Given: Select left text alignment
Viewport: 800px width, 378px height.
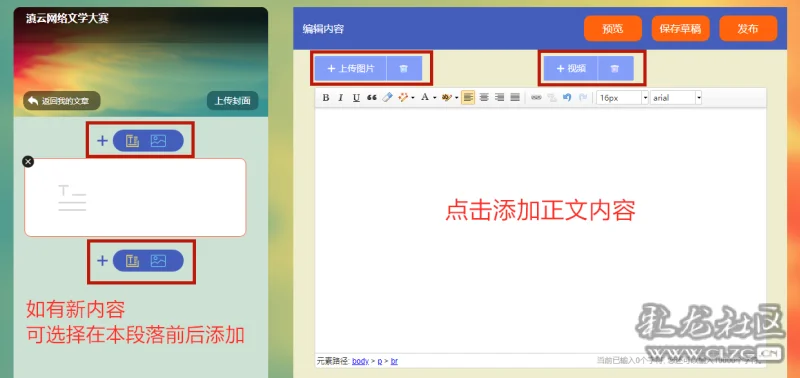Looking at the screenshot, I should (468, 98).
